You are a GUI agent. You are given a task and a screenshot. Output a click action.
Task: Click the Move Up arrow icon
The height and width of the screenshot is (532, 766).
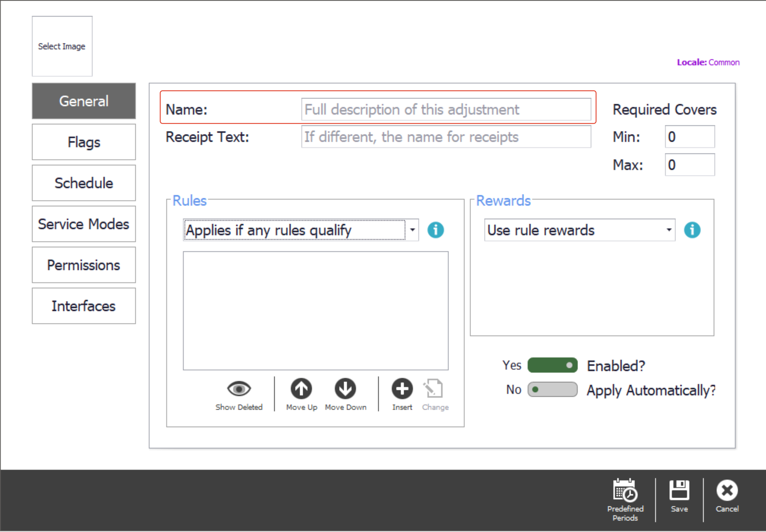(301, 389)
